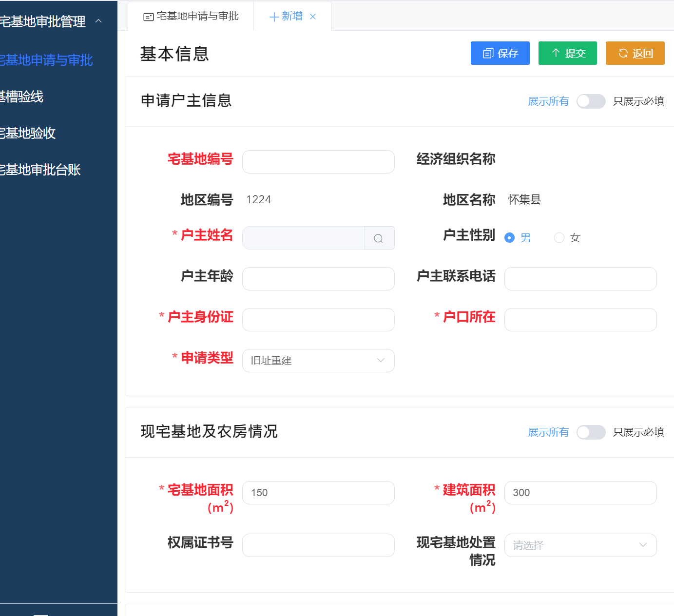The width and height of the screenshot is (674, 616).
Task: Toggle 只展示必填 switch in 申请户主信息
Action: [591, 101]
